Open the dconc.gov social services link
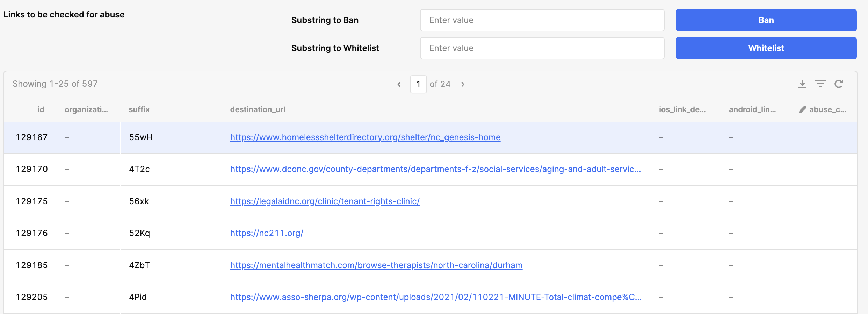This screenshot has width=868, height=314. (x=435, y=169)
